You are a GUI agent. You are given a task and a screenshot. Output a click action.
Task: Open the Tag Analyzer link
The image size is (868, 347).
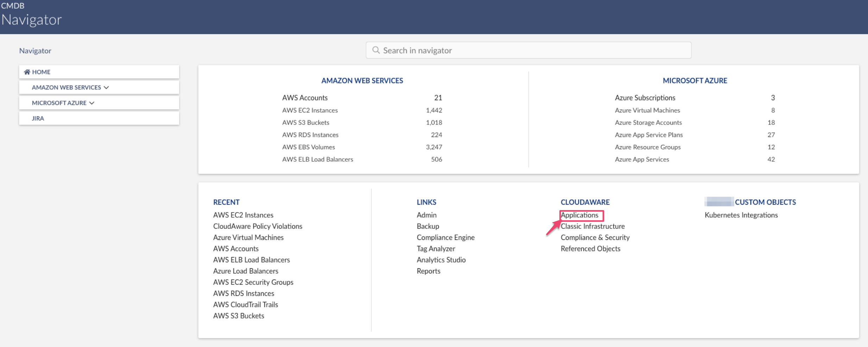click(x=436, y=249)
